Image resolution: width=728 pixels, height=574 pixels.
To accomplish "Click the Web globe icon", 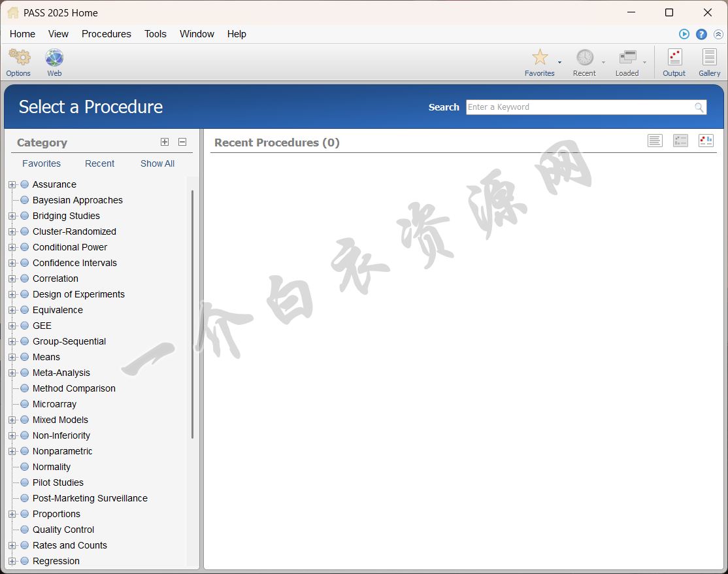I will click(54, 58).
